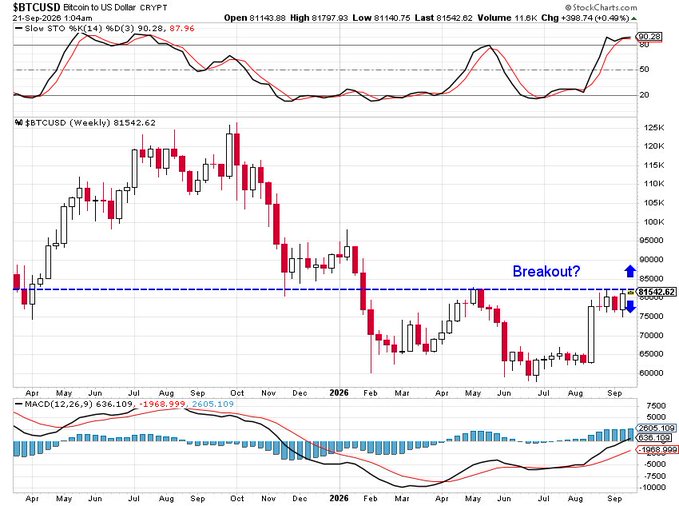Screen dimensions: 679x506
Task: Click the red 87.96 %D value
Action: (182, 28)
